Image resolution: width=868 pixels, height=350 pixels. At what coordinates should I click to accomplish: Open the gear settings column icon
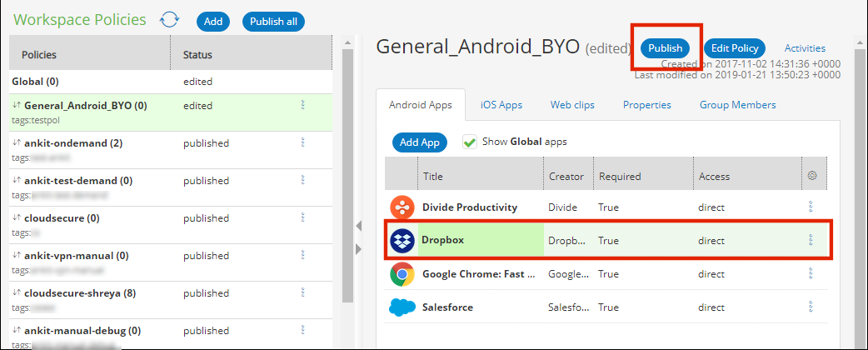[813, 176]
